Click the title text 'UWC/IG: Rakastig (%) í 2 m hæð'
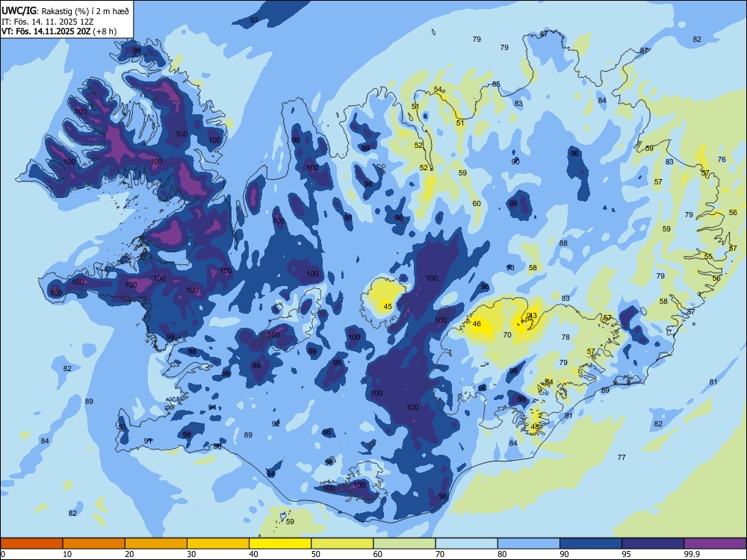This screenshot has height=560, width=747. pos(65,11)
